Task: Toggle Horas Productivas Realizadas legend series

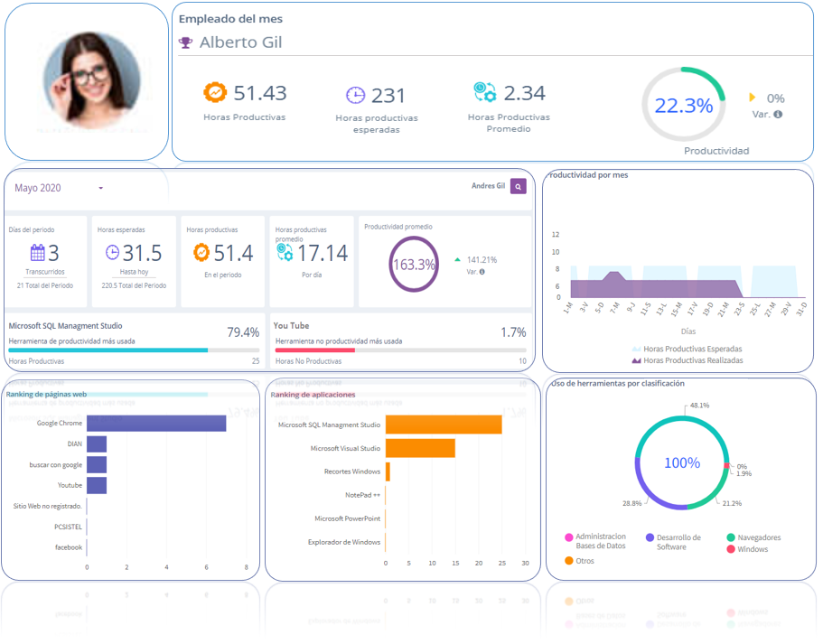Action: click(687, 360)
